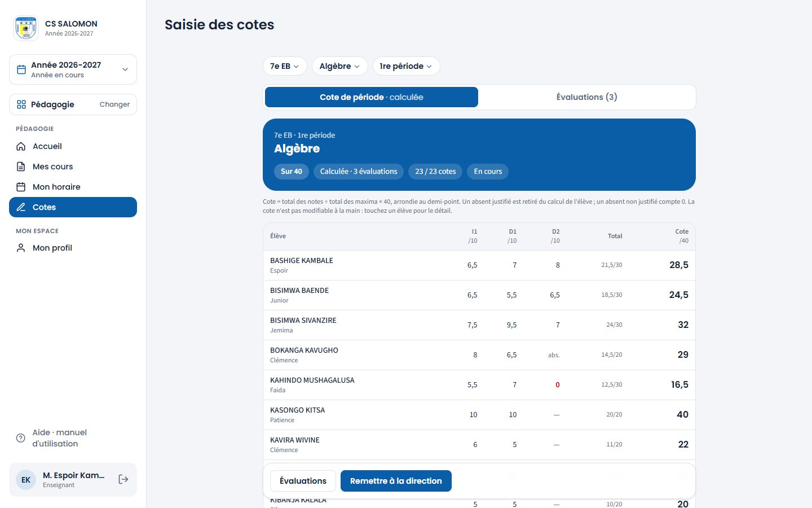This screenshot has width=812, height=508.
Task: Click the 16,5 cote of KAHINDO MUSHAGALUSA
Action: click(679, 385)
